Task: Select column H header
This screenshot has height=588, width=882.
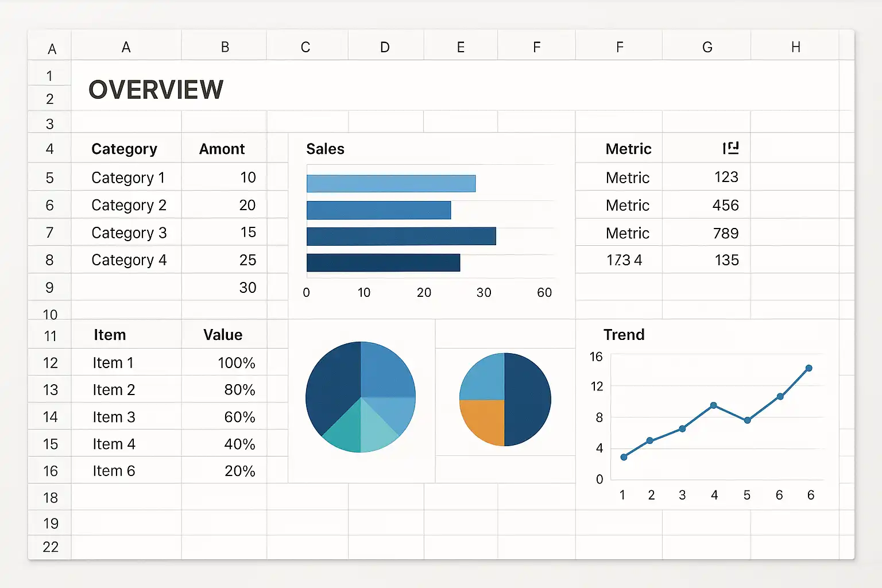Action: click(x=795, y=47)
